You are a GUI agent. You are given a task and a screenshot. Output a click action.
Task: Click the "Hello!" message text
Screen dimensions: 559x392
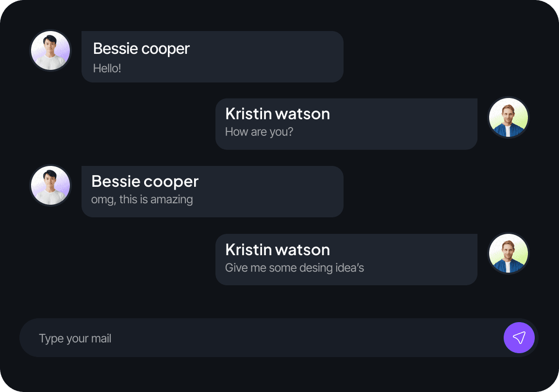point(107,68)
